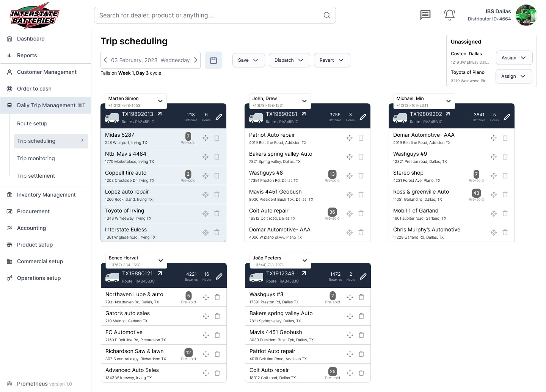Open the notifications bell
The image size is (546, 392).
pyautogui.click(x=450, y=15)
